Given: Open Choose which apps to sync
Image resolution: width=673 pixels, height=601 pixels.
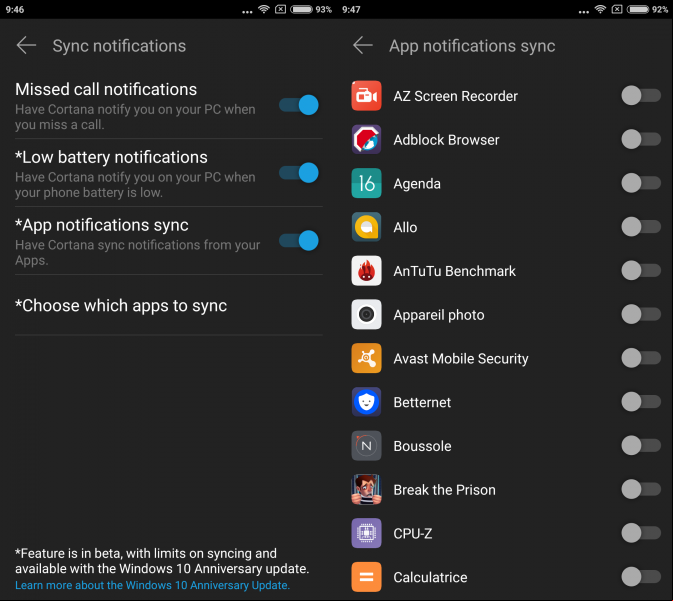Looking at the screenshot, I should pyautogui.click(x=168, y=306).
